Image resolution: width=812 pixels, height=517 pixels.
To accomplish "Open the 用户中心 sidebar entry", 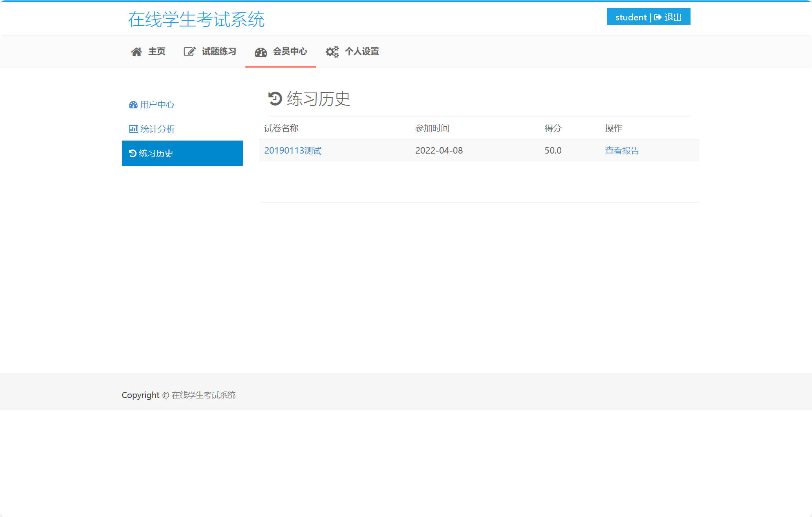I will [x=157, y=105].
